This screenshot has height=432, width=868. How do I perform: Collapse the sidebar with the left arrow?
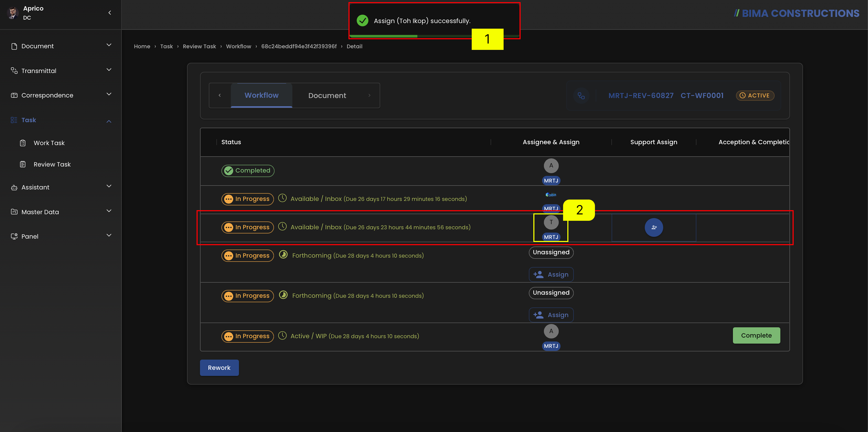point(109,13)
